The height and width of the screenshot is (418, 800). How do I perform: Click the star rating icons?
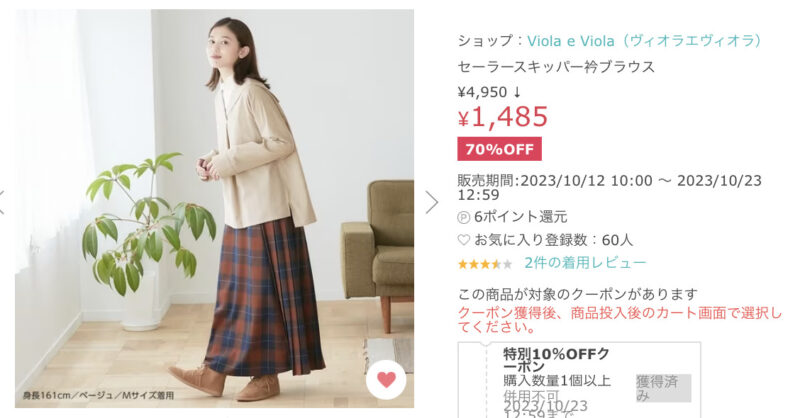(485, 264)
